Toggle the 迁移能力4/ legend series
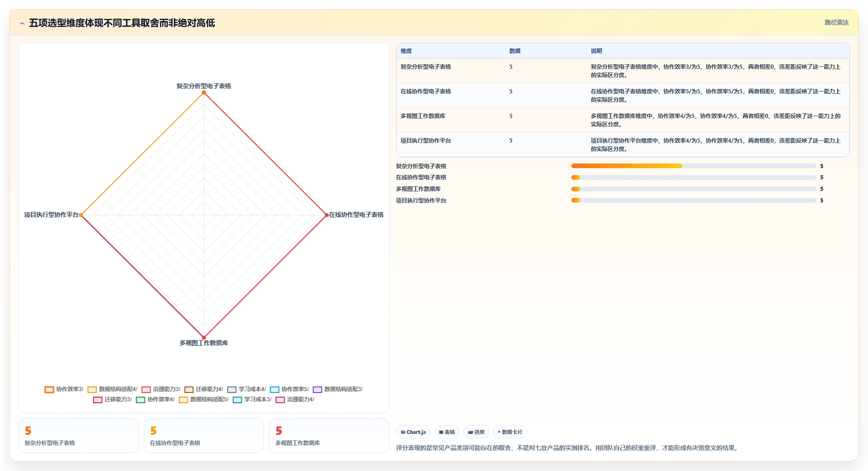Image resolution: width=868 pixels, height=471 pixels. coord(204,389)
